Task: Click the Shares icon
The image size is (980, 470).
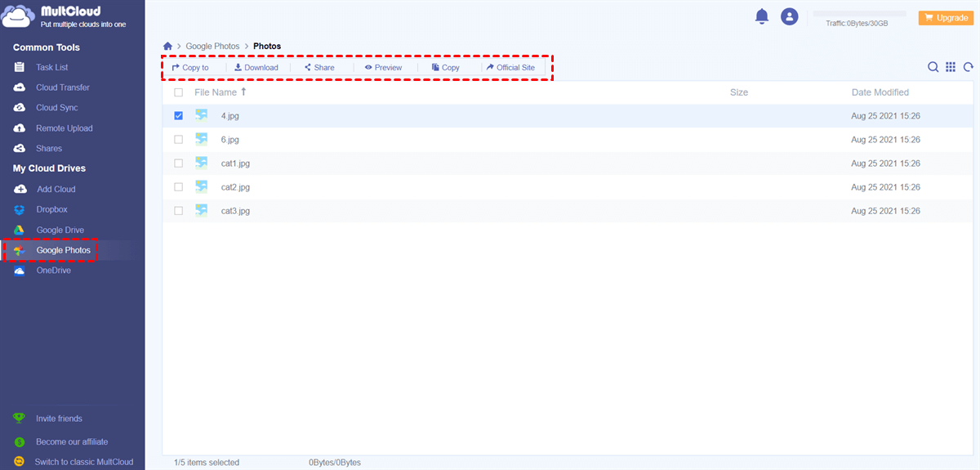Action: pyautogui.click(x=20, y=149)
